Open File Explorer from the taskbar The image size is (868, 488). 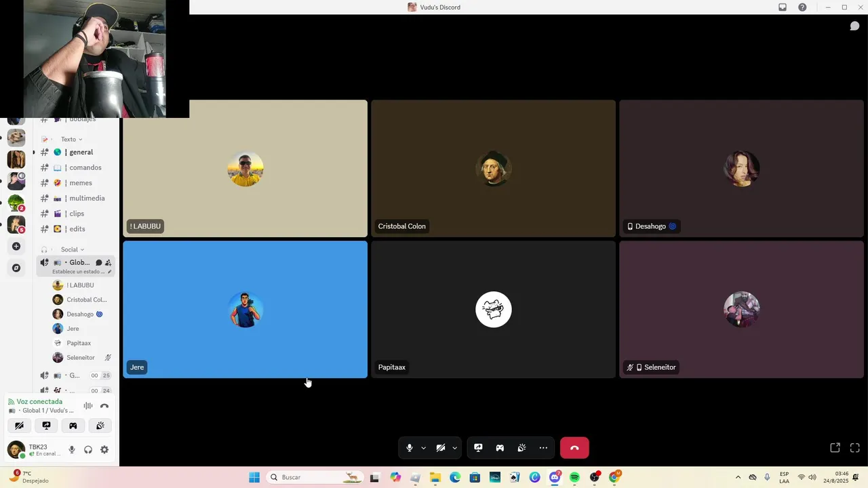point(435,477)
